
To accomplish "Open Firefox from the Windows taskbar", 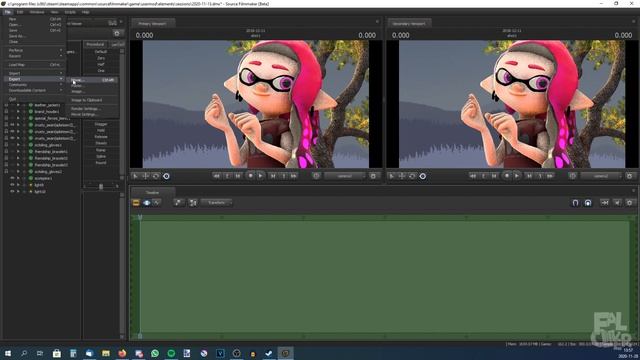I will pos(122,353).
